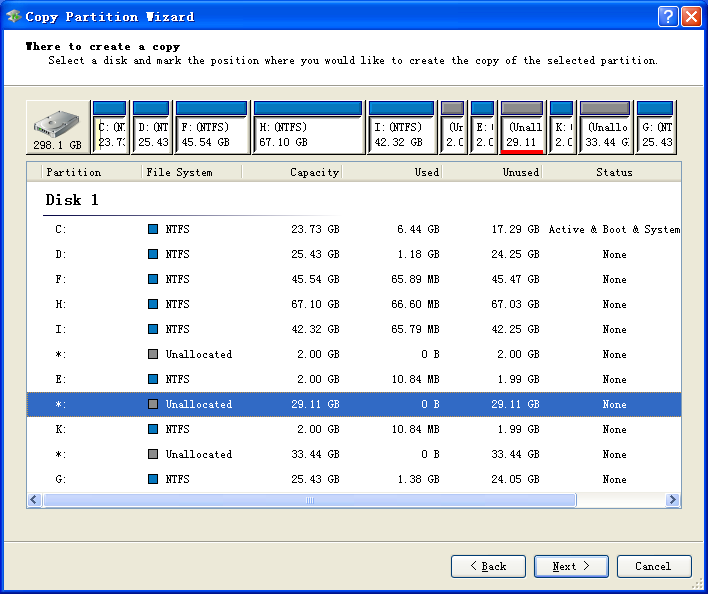Click the horizontal scrollbar right arrow

[673, 500]
